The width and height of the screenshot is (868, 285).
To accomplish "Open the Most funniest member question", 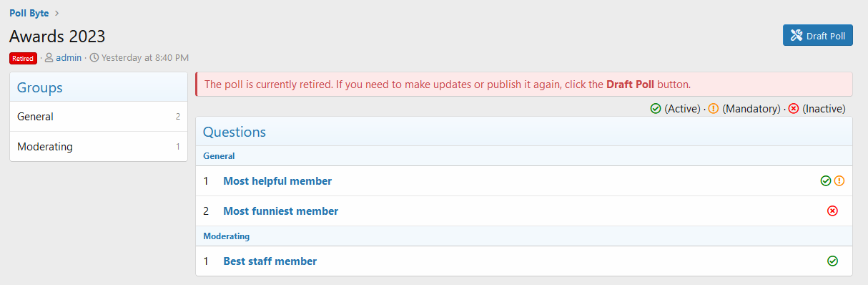I will tap(281, 211).
